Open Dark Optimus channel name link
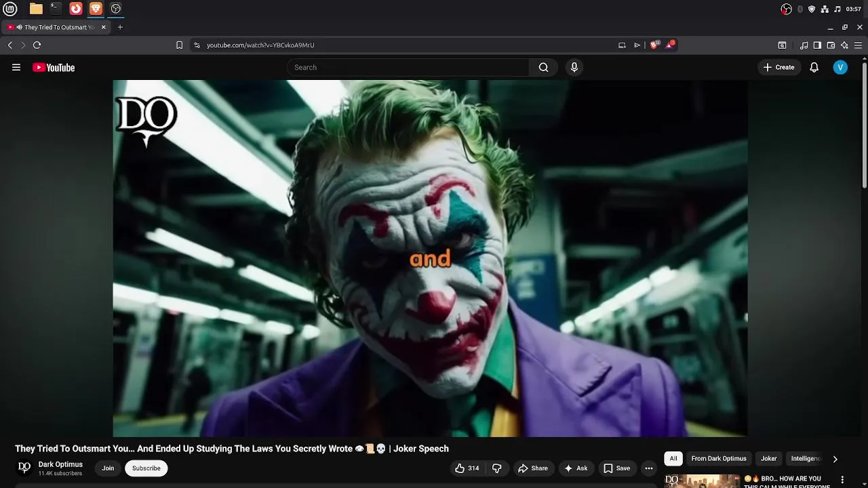 pos(60,464)
